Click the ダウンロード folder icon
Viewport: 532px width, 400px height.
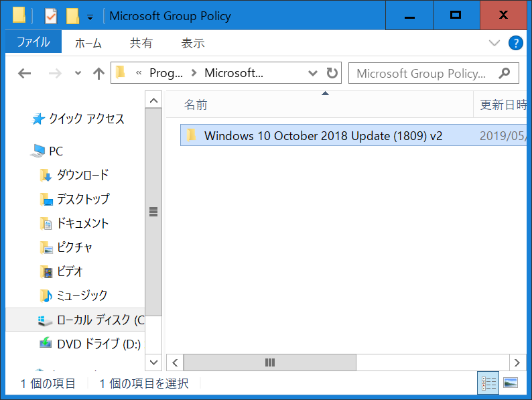pyautogui.click(x=46, y=175)
